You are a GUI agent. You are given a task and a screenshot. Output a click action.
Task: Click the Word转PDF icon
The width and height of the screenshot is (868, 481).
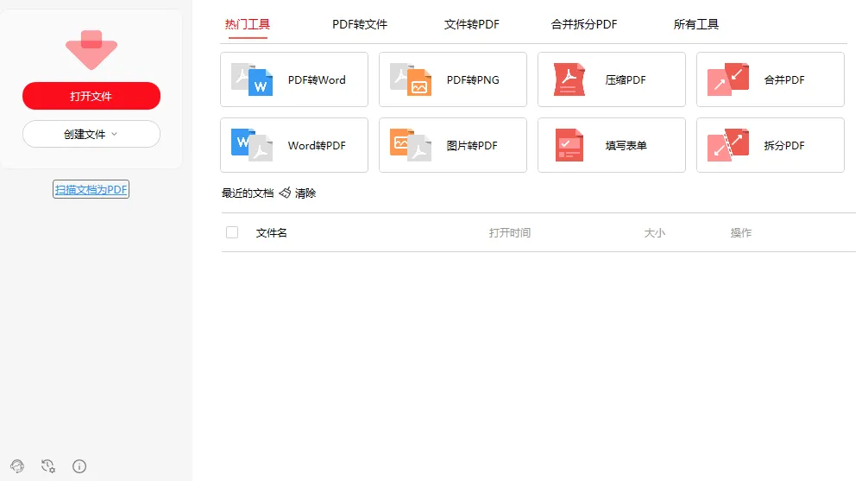pyautogui.click(x=252, y=145)
